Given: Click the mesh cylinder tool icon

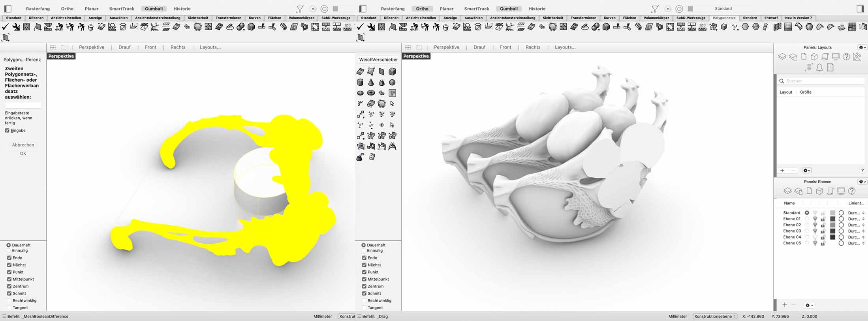Looking at the screenshot, I should [360, 83].
